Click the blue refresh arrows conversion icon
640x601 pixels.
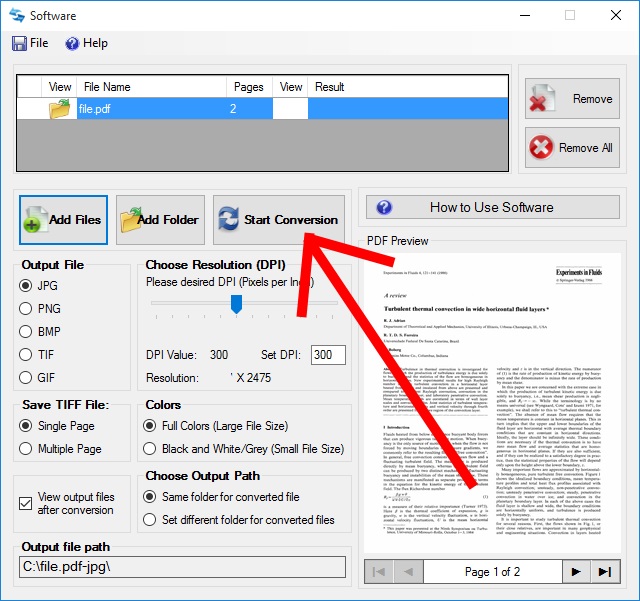coord(228,218)
